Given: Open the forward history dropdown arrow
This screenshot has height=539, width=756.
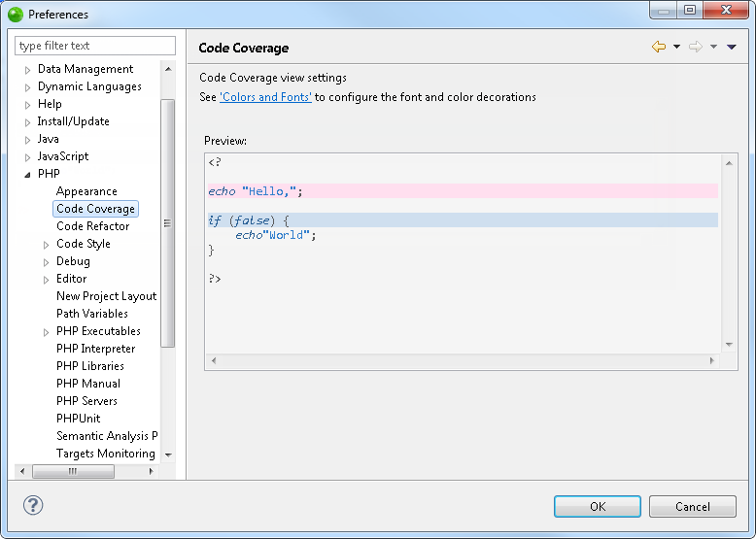Looking at the screenshot, I should tap(713, 47).
